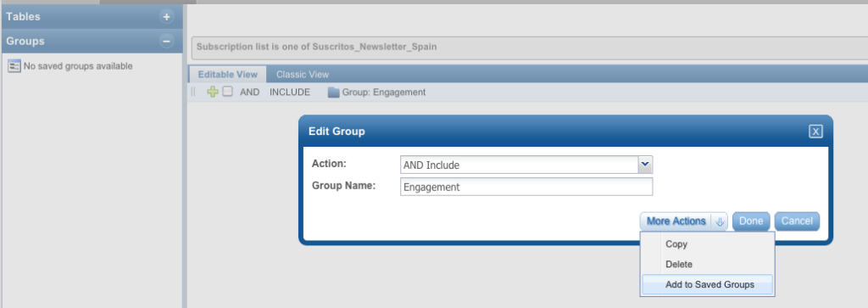The height and width of the screenshot is (308, 868).
Task: Click into the Group Name field
Action: (x=526, y=187)
